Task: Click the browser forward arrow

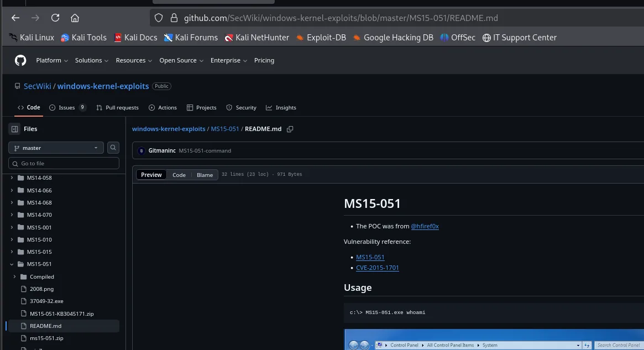Action: [35, 18]
